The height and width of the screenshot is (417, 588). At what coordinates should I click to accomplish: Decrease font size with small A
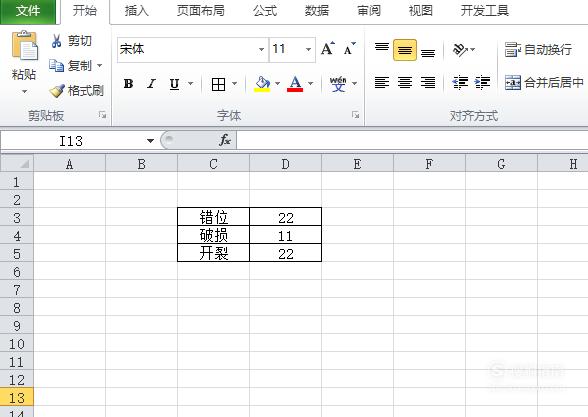(350, 49)
